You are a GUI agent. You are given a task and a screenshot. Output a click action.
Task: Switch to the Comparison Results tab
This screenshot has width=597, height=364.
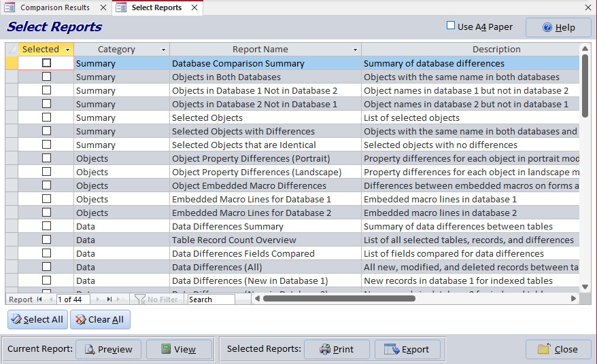(x=54, y=7)
